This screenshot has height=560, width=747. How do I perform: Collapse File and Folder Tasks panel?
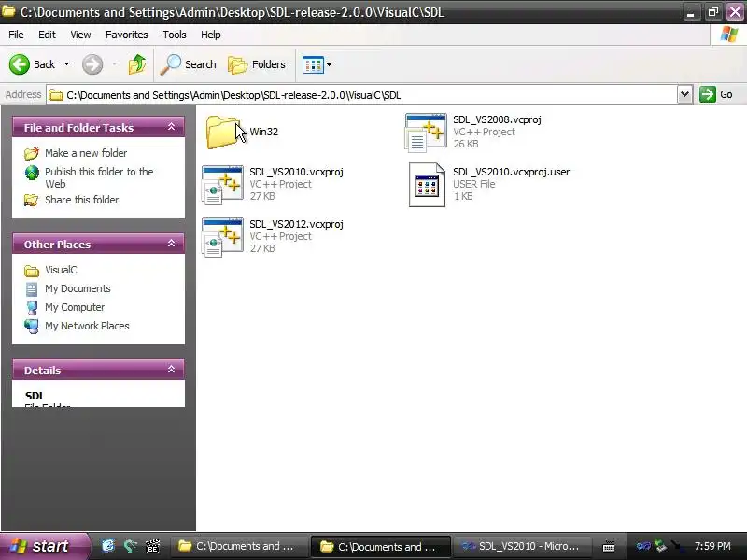[171, 127]
